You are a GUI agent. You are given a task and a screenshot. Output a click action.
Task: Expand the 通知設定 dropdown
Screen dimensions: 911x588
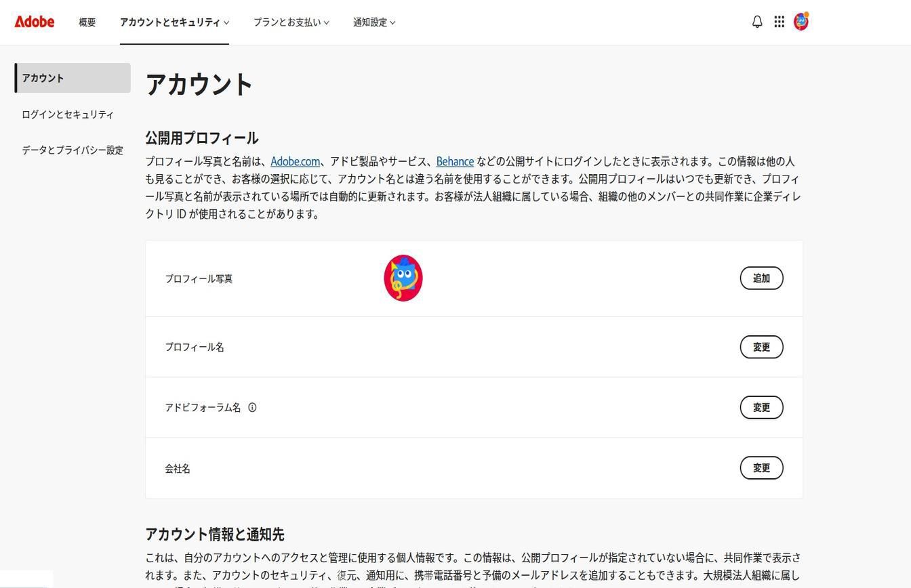(373, 22)
